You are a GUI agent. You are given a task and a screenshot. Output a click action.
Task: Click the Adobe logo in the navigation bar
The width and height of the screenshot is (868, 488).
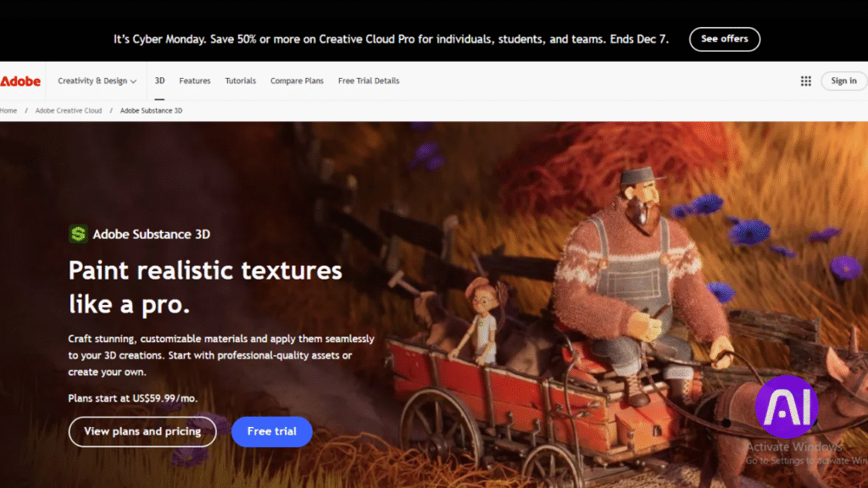click(20, 80)
